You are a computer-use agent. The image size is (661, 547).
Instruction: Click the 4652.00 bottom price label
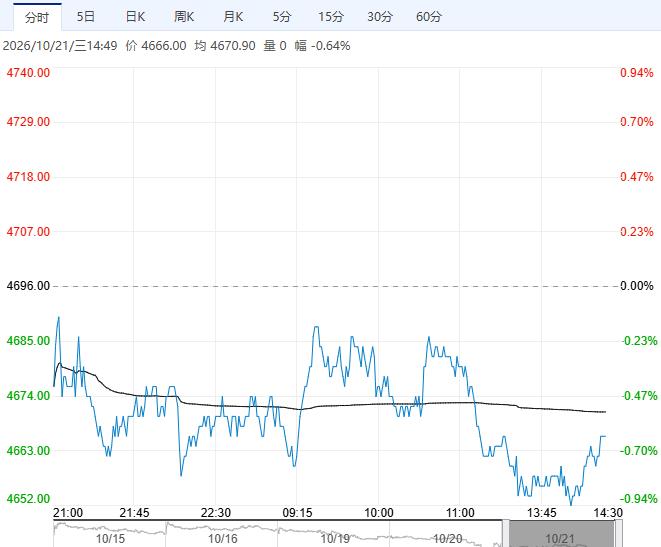point(28,499)
